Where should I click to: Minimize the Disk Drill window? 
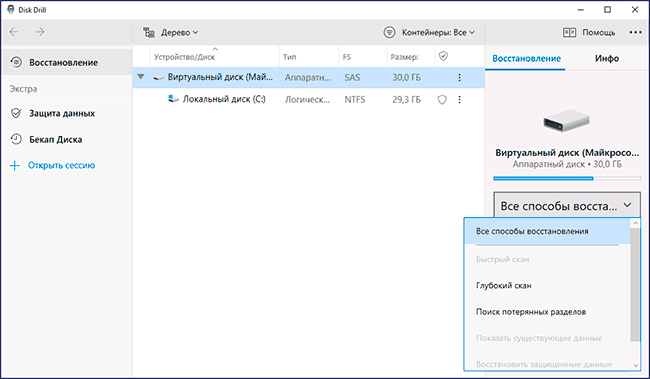pyautogui.click(x=580, y=10)
